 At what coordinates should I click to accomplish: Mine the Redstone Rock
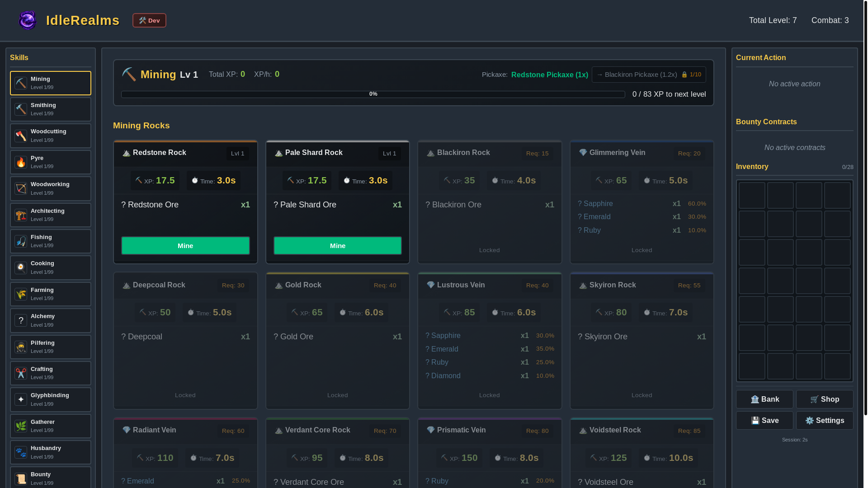pos(185,246)
